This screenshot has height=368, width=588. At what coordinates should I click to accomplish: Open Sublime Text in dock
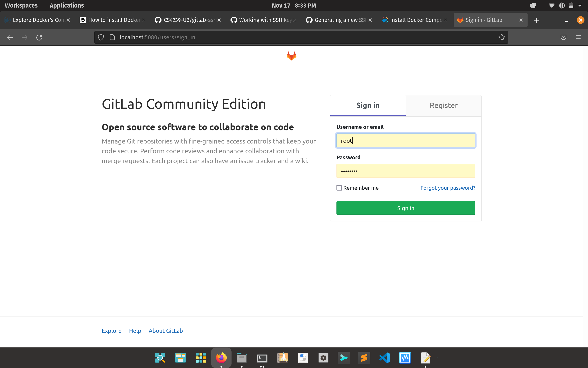pyautogui.click(x=364, y=358)
